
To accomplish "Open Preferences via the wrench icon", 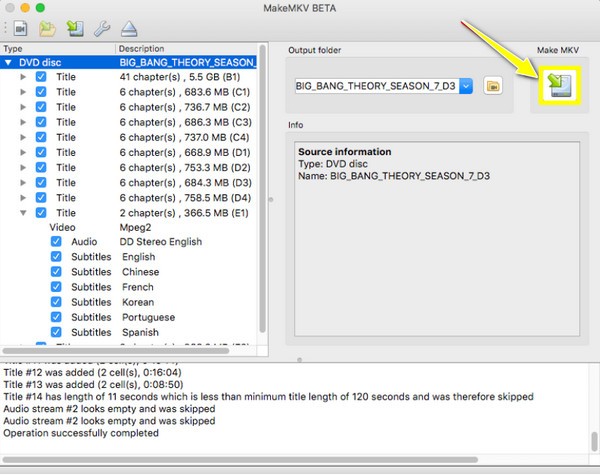I will tap(102, 29).
